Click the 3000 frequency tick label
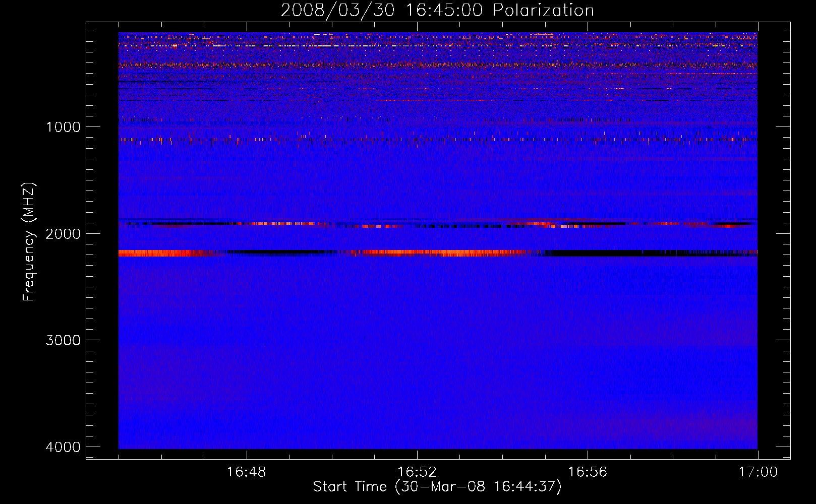This screenshot has height=504, width=816. (63, 340)
